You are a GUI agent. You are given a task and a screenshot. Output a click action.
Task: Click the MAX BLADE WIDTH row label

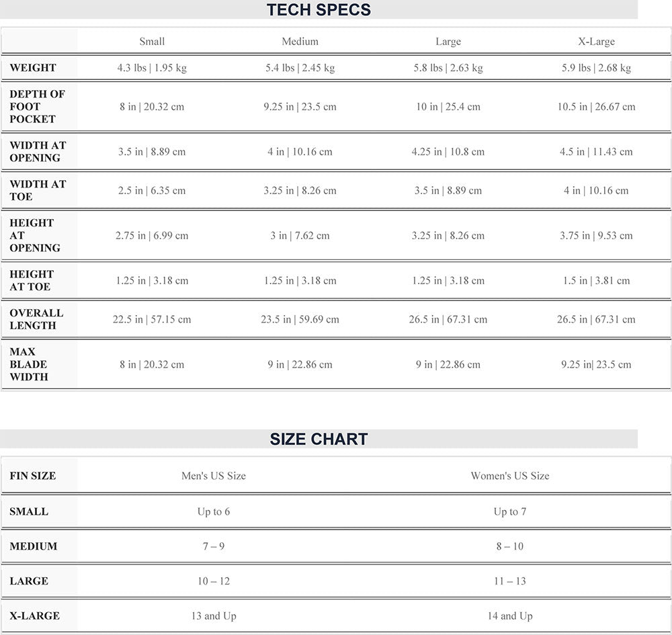point(29,364)
